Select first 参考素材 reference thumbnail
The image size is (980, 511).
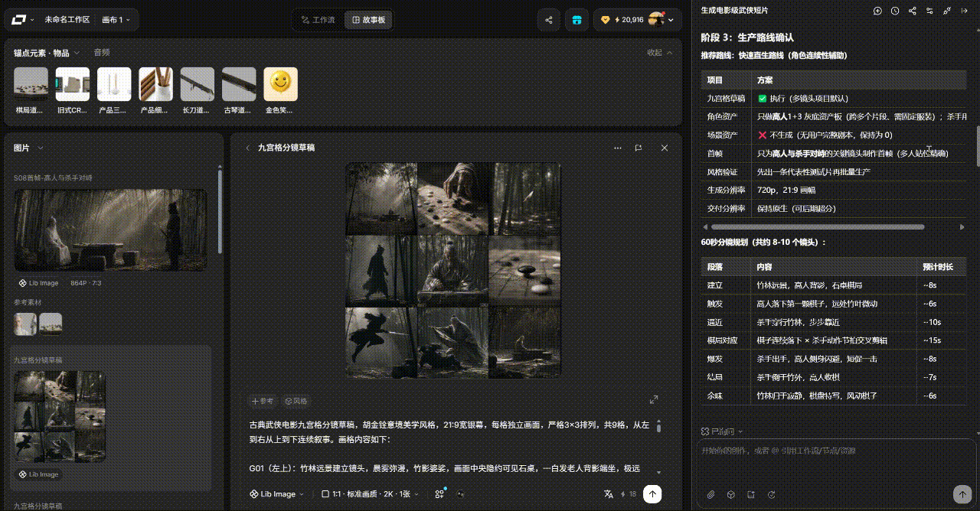[25, 324]
